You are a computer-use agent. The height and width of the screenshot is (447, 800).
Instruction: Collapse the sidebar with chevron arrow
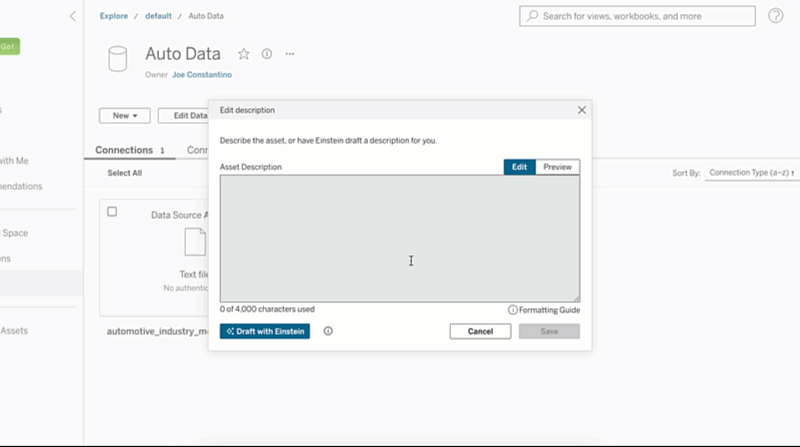point(72,16)
